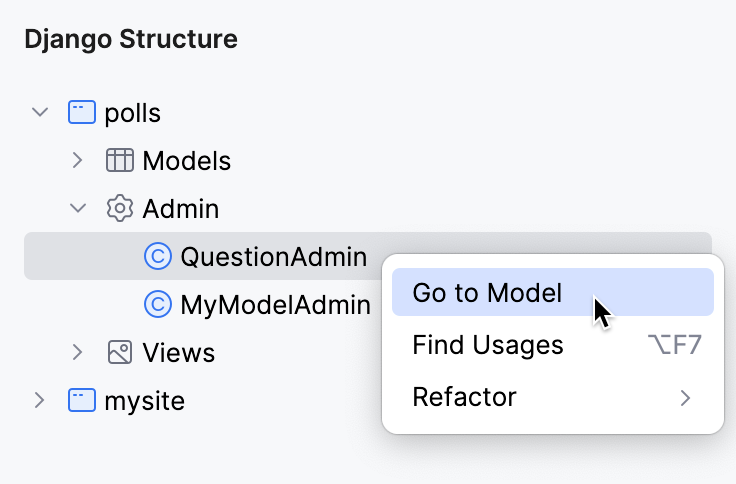The height and width of the screenshot is (484, 736).
Task: Click the Django Structure panel title
Action: (x=131, y=40)
